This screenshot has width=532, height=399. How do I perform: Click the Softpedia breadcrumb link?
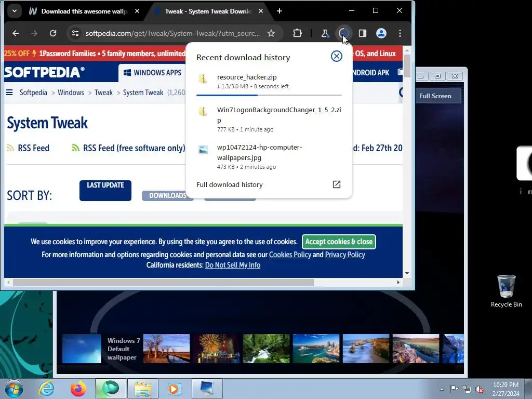(33, 92)
